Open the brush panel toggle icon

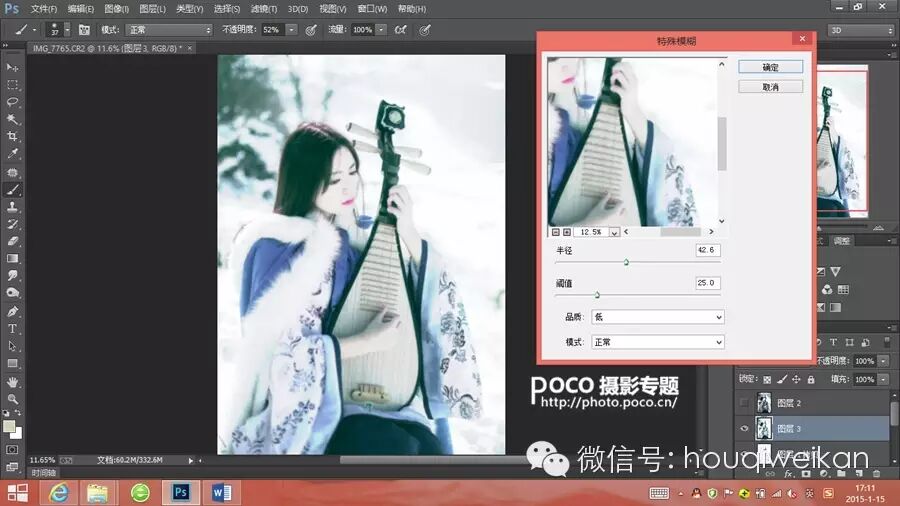pyautogui.click(x=84, y=30)
